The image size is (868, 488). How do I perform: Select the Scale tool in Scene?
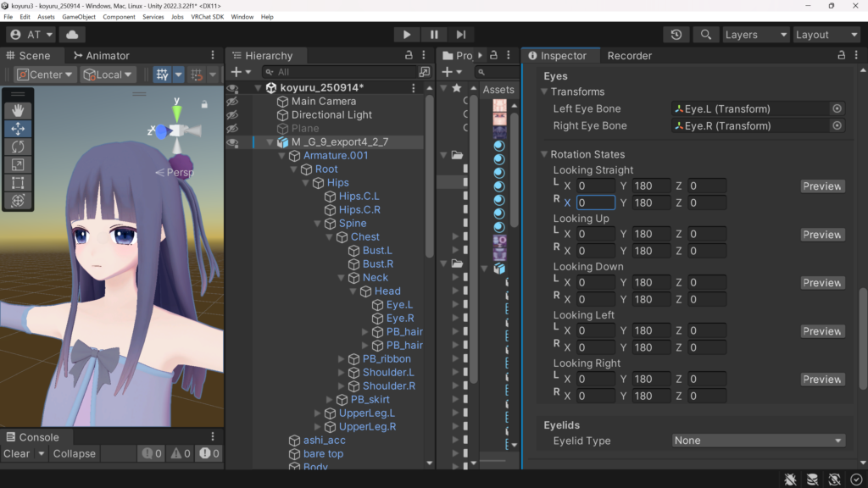(x=18, y=165)
